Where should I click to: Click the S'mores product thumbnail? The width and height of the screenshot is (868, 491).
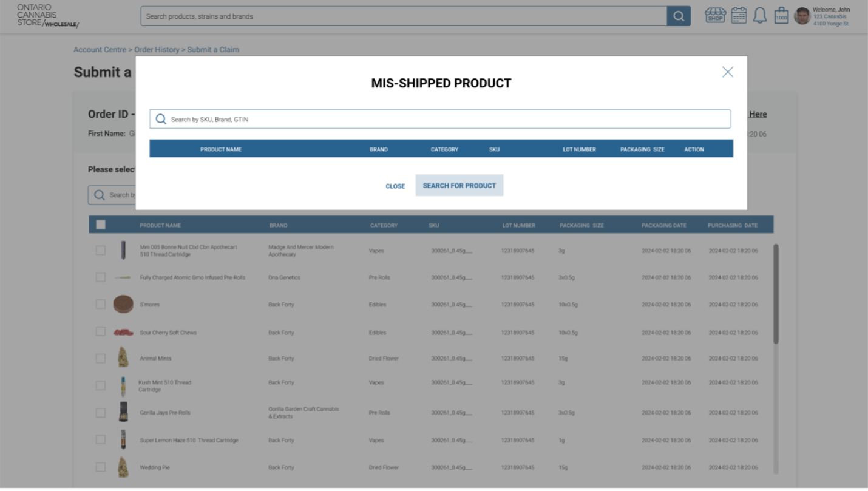point(123,304)
